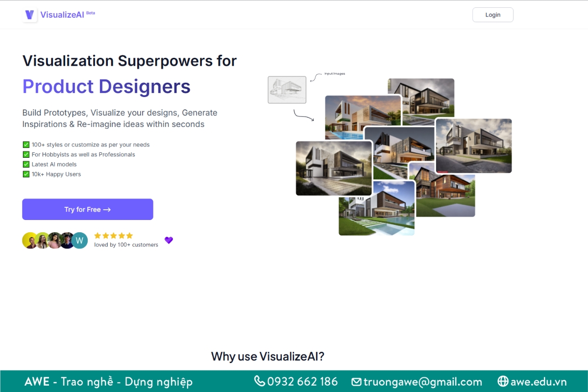Click the villa render with swimming pool
This screenshot has height=392, width=588.
(376, 211)
